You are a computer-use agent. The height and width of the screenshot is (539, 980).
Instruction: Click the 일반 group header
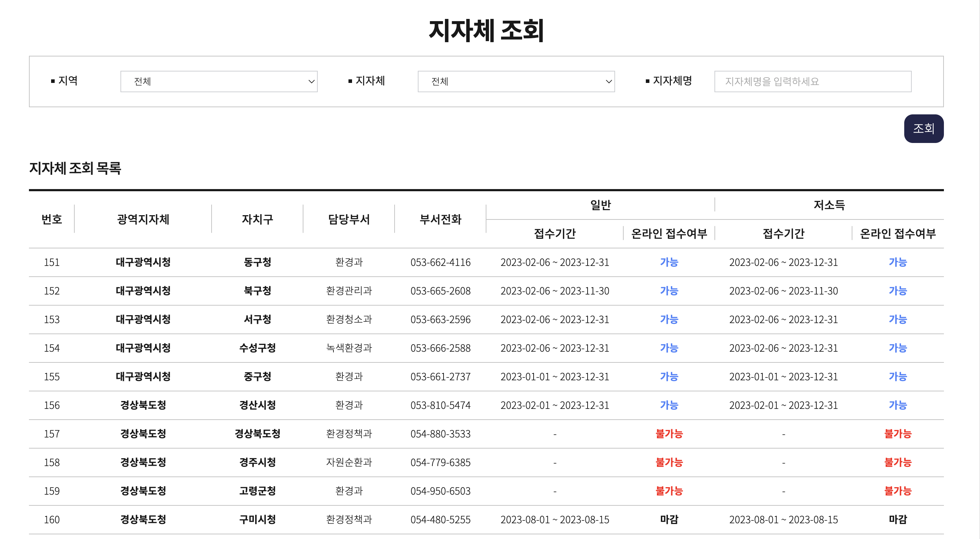click(600, 205)
